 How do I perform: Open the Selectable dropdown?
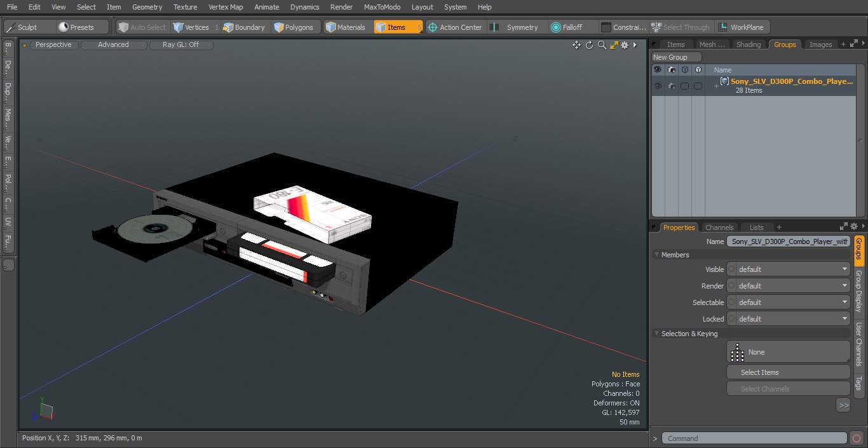[789, 302]
